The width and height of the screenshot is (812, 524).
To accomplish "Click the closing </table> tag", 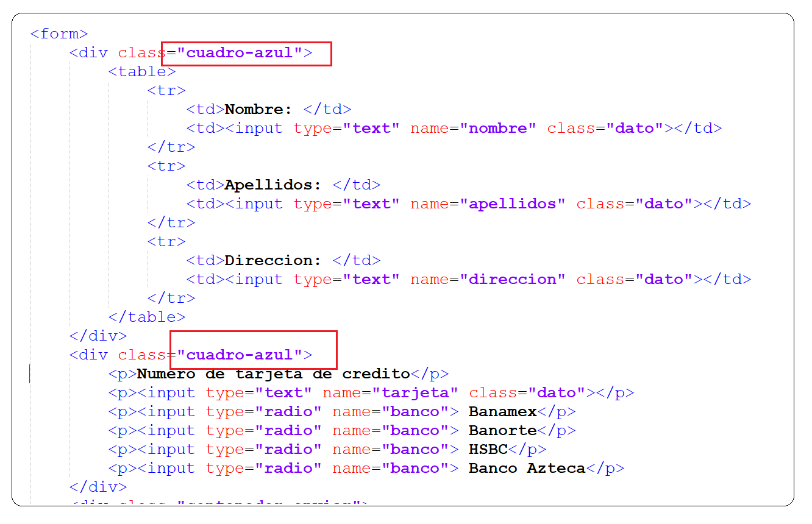I will pyautogui.click(x=149, y=316).
